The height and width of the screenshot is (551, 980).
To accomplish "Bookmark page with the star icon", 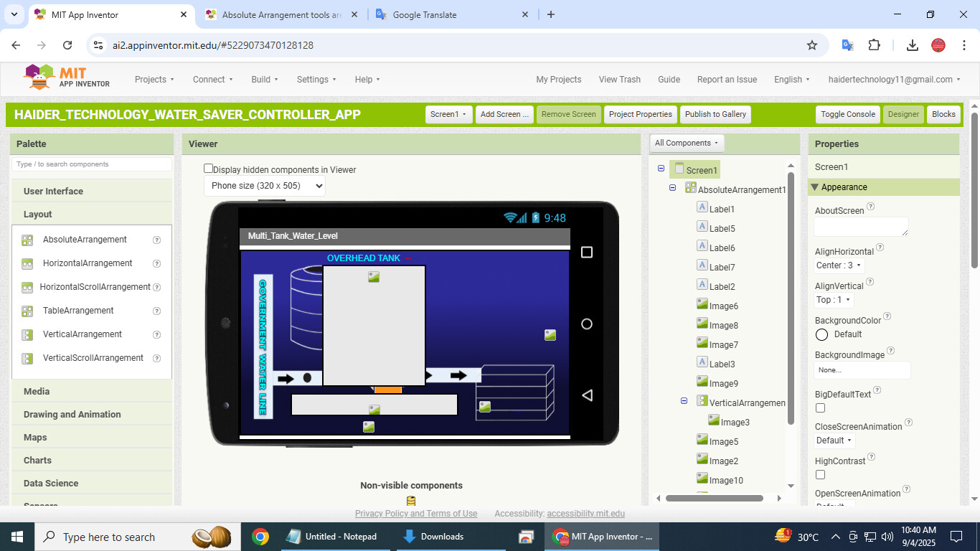I will pyautogui.click(x=812, y=45).
